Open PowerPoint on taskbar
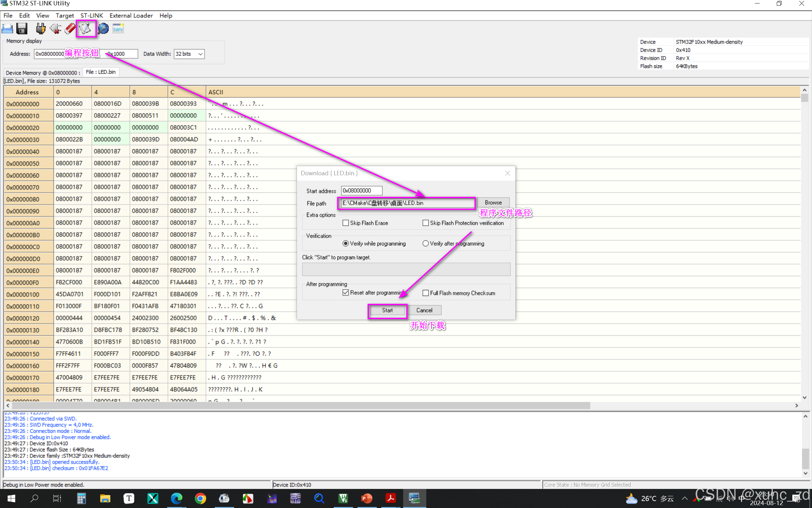Viewport: 812px width, 508px height. click(367, 498)
